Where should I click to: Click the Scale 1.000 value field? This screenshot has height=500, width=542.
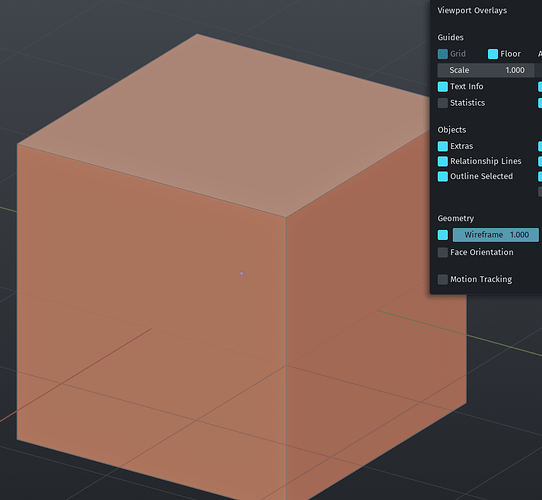click(x=486, y=70)
